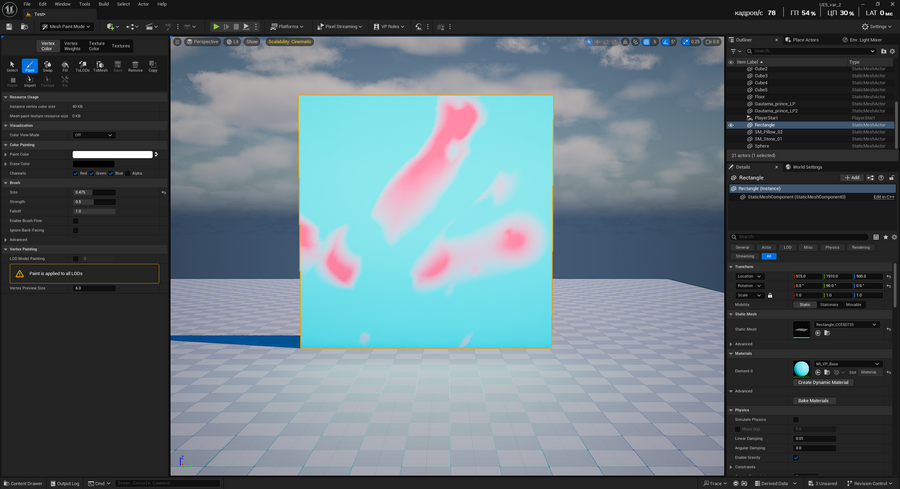Toggle Simulate Physics checkbox
Viewport: 900px width, 489px height.
click(x=796, y=420)
